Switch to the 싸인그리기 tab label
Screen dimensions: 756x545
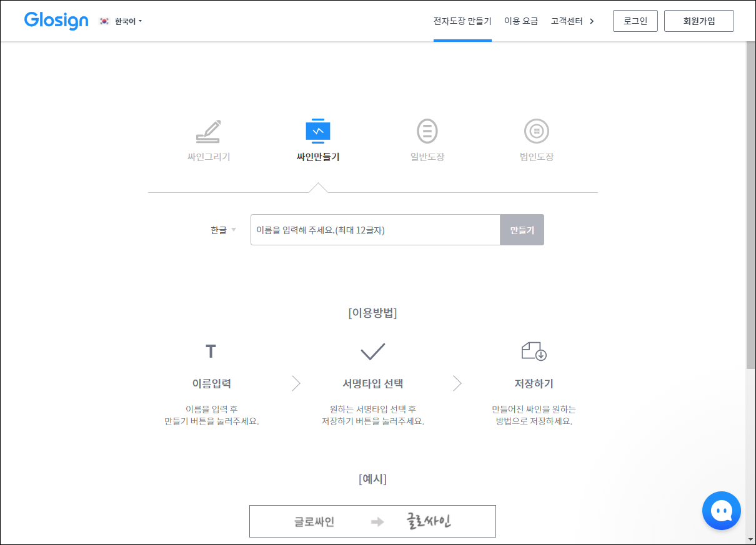coord(209,157)
